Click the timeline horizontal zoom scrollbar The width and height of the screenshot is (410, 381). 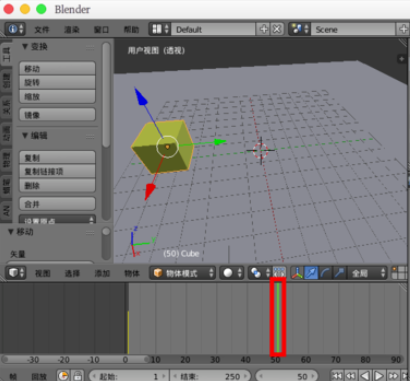click(x=76, y=359)
